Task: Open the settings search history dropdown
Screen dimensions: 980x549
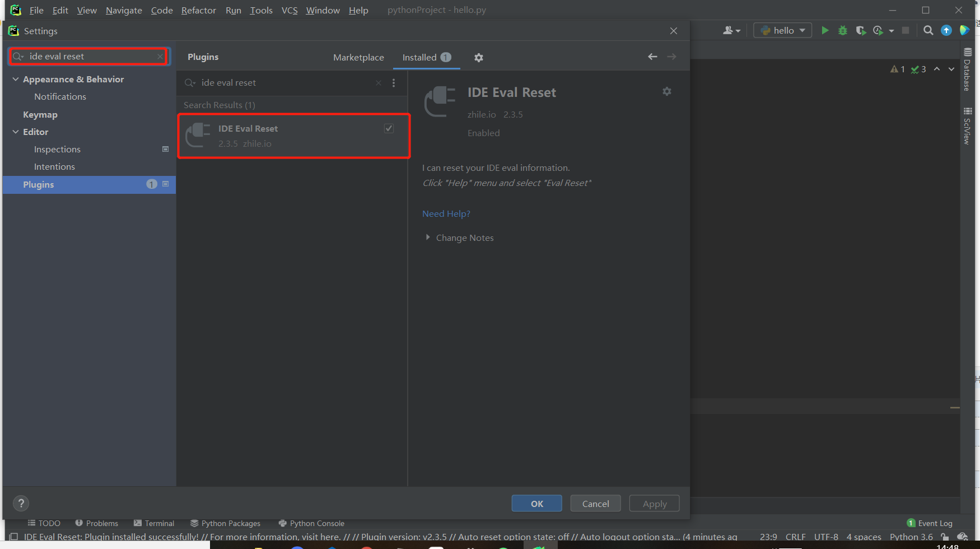Action: (x=18, y=57)
